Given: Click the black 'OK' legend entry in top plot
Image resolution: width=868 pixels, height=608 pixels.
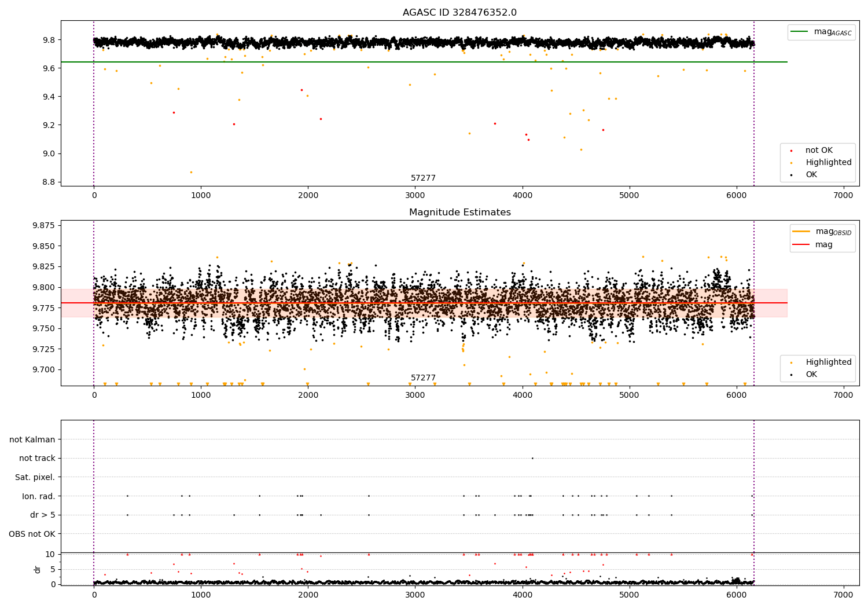Looking at the screenshot, I should click(x=811, y=175).
